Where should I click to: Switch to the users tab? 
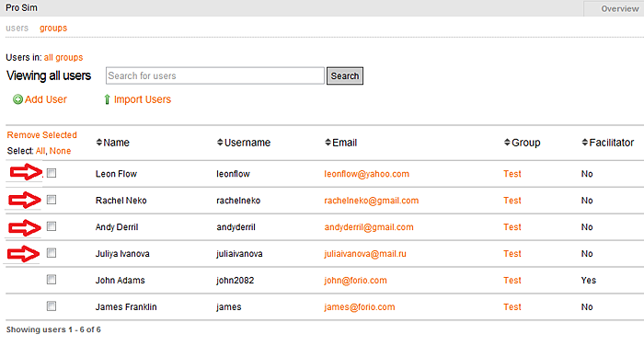coord(17,28)
